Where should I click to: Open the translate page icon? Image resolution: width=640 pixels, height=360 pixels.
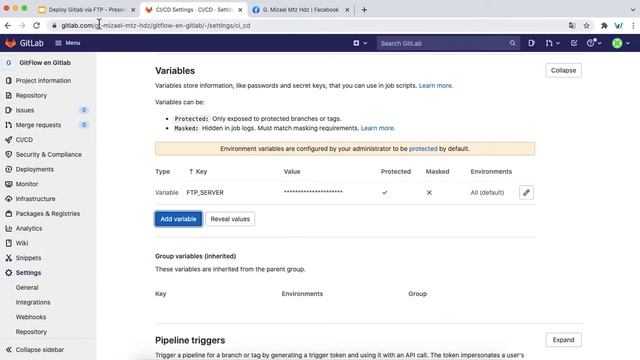(x=572, y=25)
